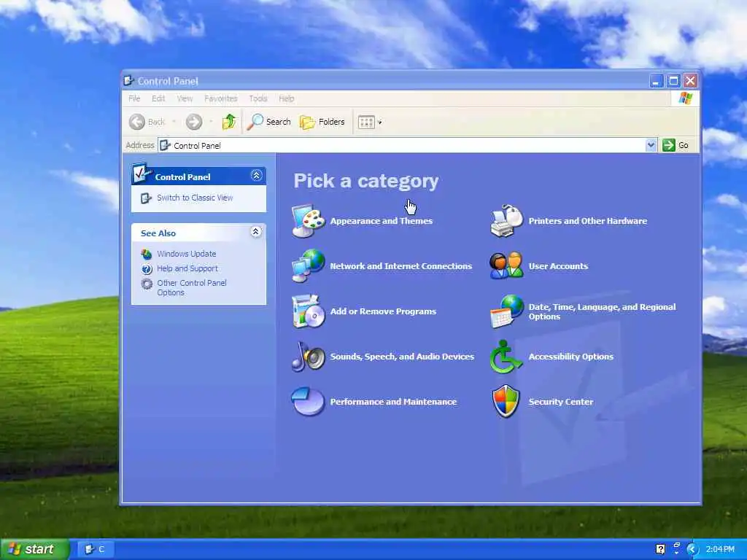
Task: Open the Tools menu
Action: [x=258, y=98]
